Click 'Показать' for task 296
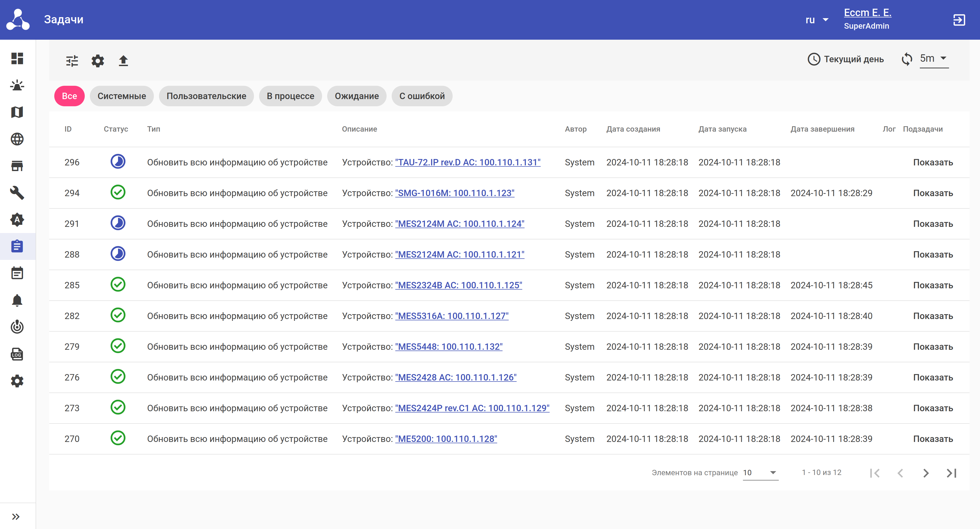The width and height of the screenshot is (980, 529). pos(933,163)
